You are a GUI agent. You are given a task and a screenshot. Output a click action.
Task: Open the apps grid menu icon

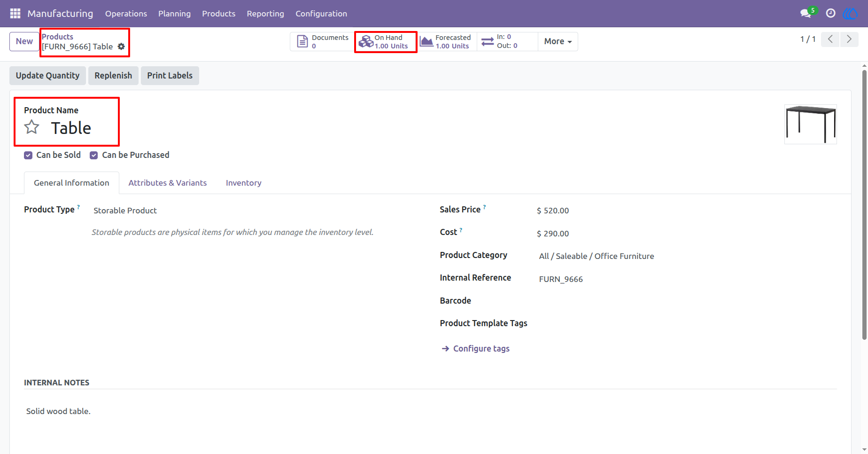coord(15,14)
